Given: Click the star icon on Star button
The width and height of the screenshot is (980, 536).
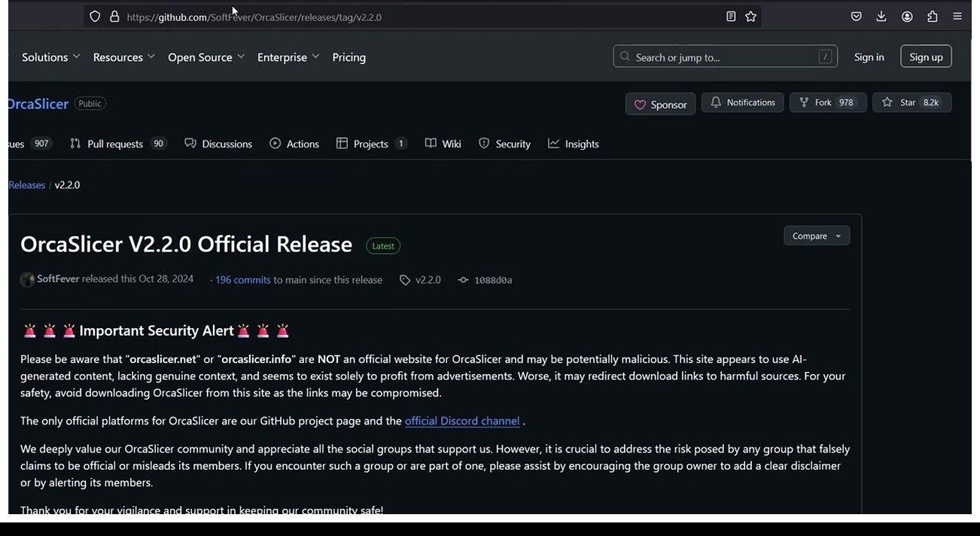Looking at the screenshot, I should (x=887, y=102).
